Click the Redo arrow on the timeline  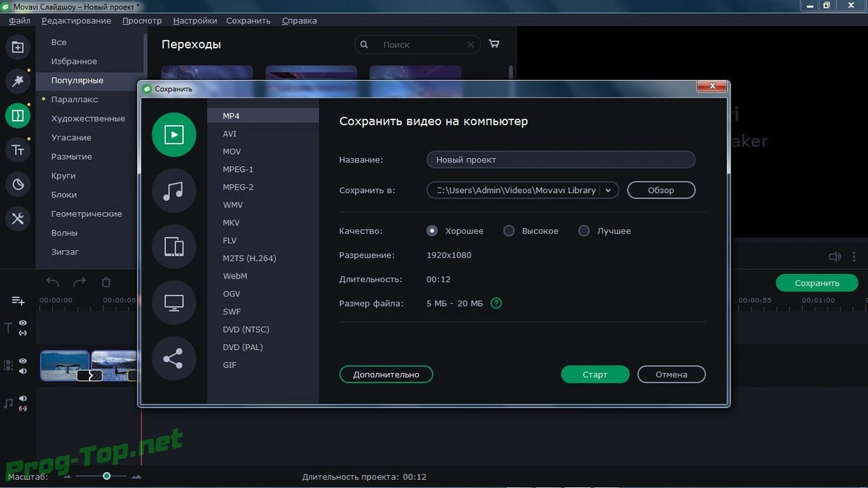tap(80, 282)
